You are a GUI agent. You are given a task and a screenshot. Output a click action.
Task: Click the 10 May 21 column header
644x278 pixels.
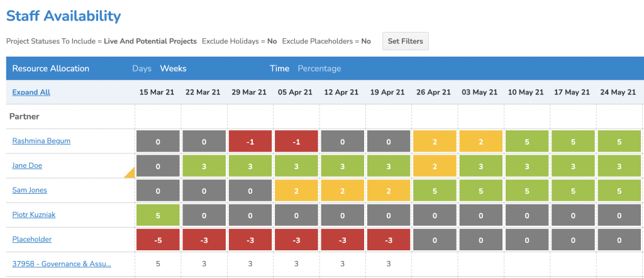[x=526, y=92]
